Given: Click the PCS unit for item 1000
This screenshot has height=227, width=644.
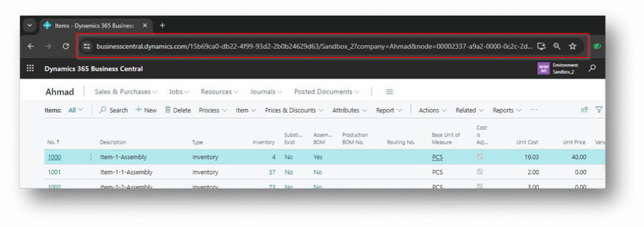Looking at the screenshot, I should pos(438,157).
